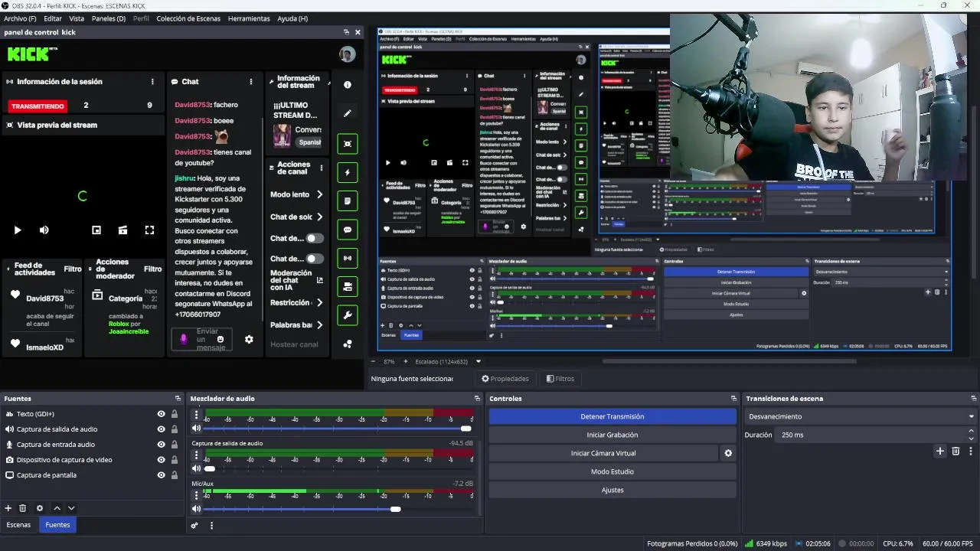Screen dimensions: 980x551
Task: Open the info icon in Kick sidebar
Action: click(348, 85)
